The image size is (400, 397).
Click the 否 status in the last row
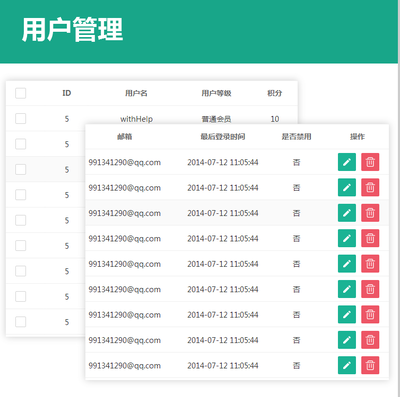(296, 366)
